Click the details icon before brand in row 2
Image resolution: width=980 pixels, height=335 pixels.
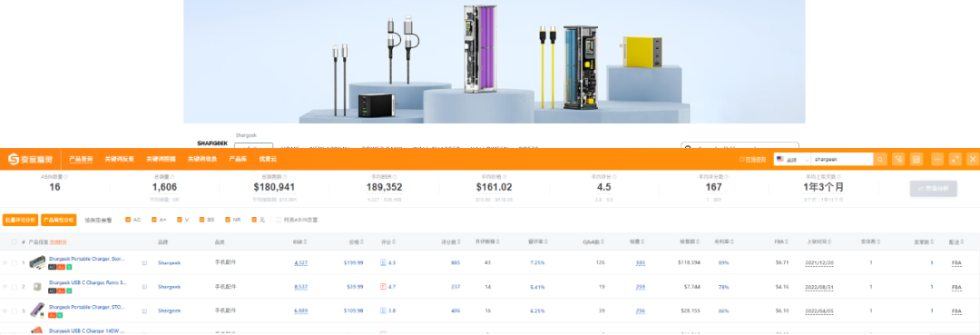tap(144, 287)
